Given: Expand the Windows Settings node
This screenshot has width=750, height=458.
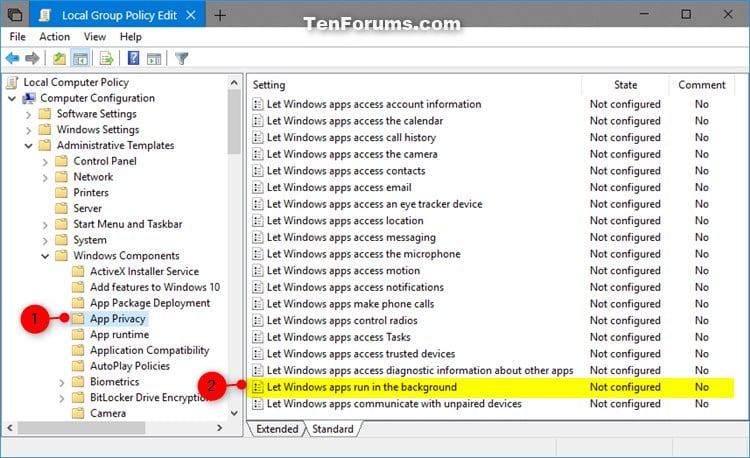Looking at the screenshot, I should coord(28,131).
